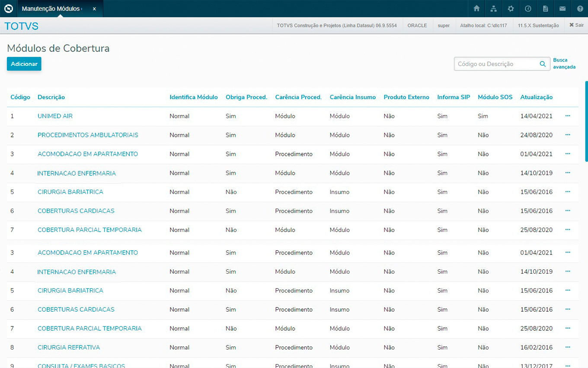Viewport: 588px width, 368px height.
Task: Select the Manutenção Módulos tab
Action: pyautogui.click(x=51, y=9)
